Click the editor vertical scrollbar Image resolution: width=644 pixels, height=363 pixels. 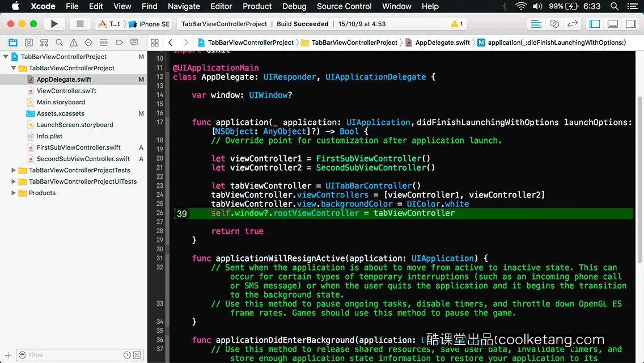pos(640,180)
